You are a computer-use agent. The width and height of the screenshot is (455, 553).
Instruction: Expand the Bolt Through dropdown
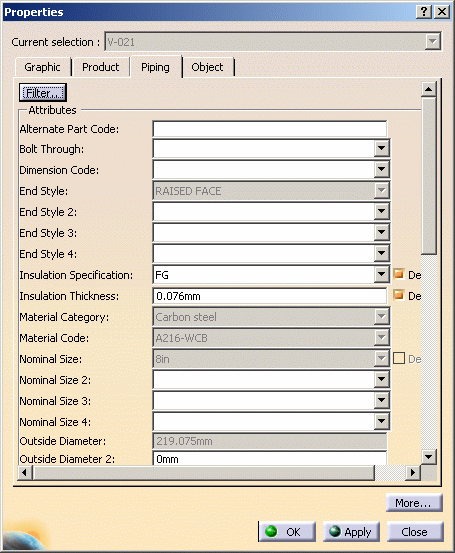point(381,148)
